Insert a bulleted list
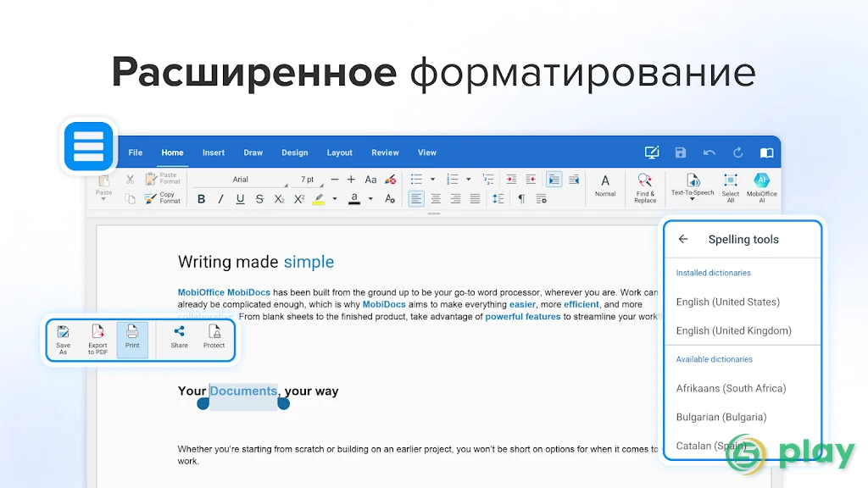 click(x=416, y=180)
